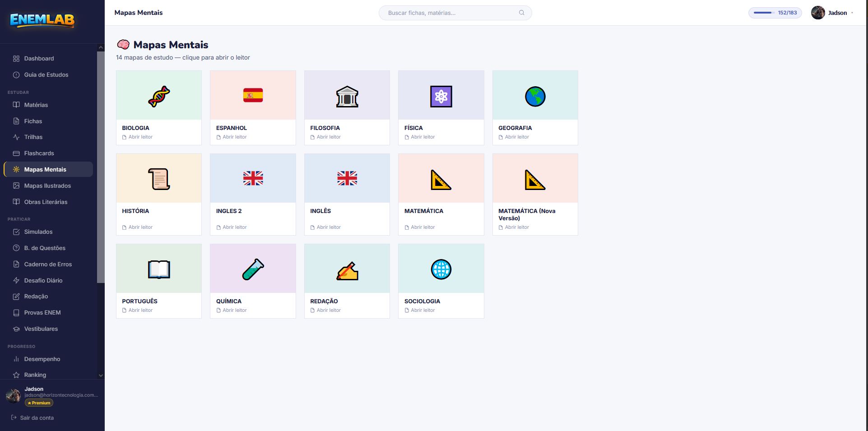The height and width of the screenshot is (431, 868).
Task: Click the search magnifier icon
Action: tap(522, 13)
